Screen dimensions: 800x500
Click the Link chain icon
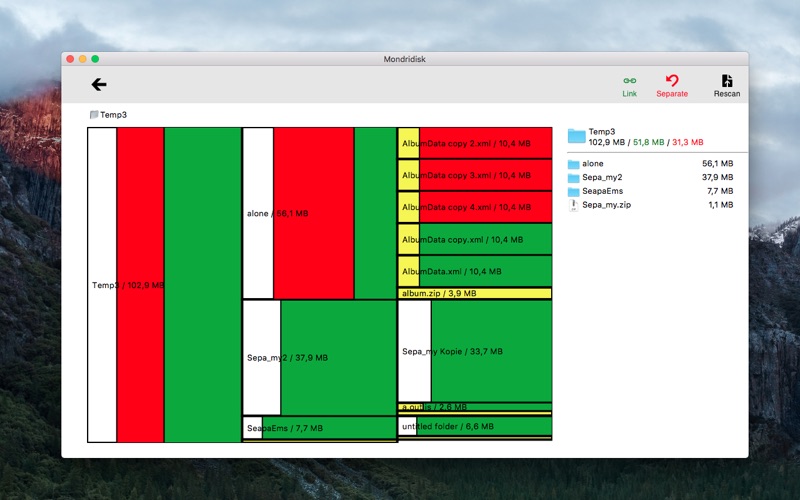point(630,81)
